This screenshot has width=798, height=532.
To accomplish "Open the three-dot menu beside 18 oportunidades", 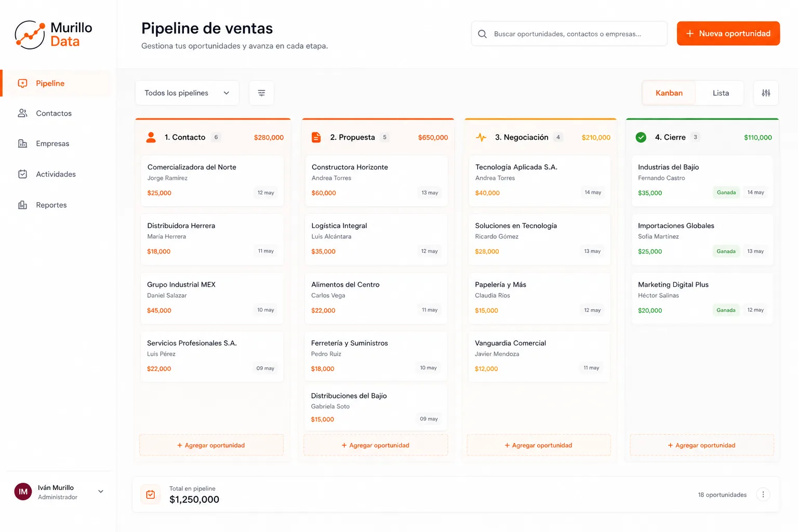I will [x=763, y=495].
